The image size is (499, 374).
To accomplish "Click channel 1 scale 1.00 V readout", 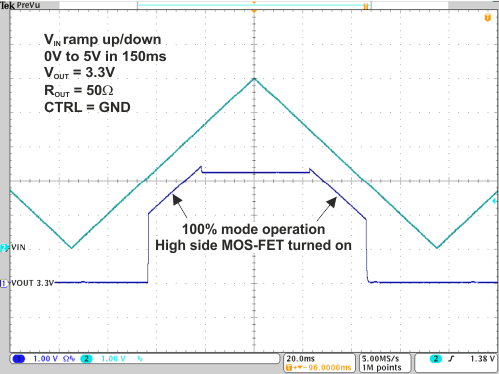I will coord(46,359).
